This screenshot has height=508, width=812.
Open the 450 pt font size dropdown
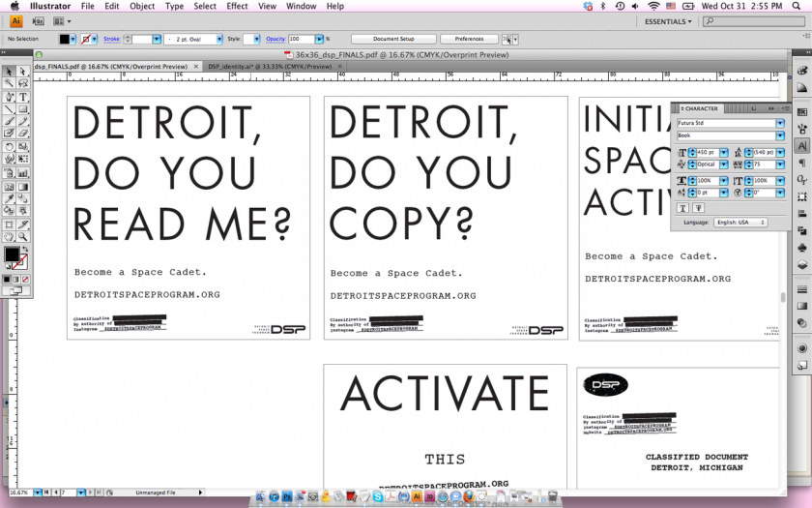(x=724, y=153)
